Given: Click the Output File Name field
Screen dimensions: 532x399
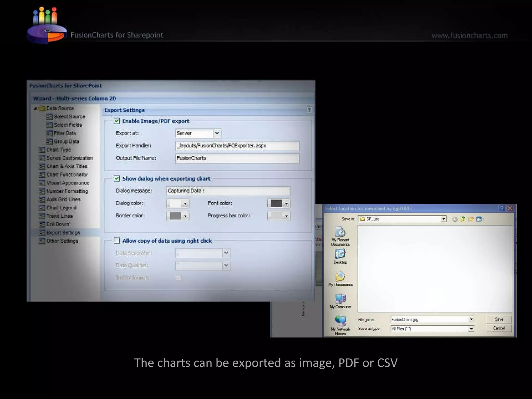Looking at the screenshot, I should (237, 158).
